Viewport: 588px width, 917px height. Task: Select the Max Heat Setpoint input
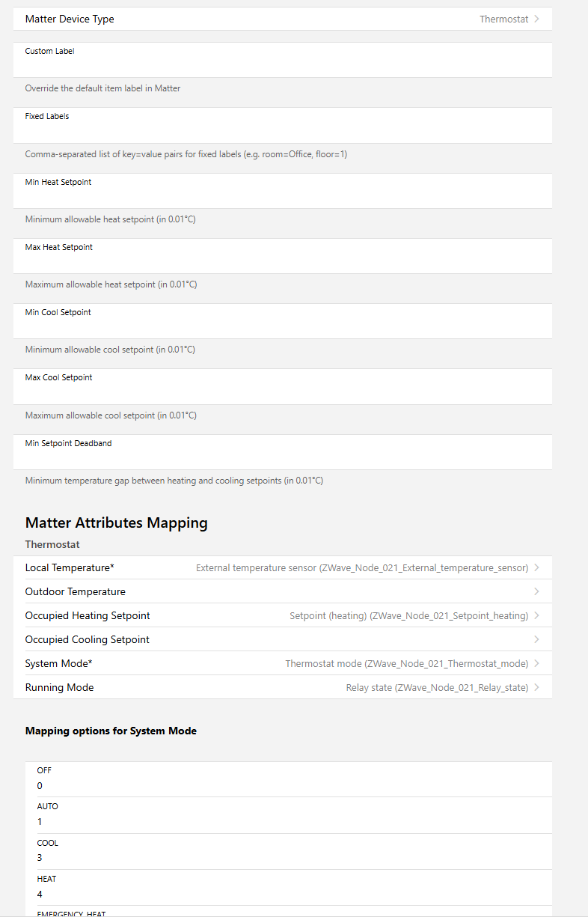point(282,262)
